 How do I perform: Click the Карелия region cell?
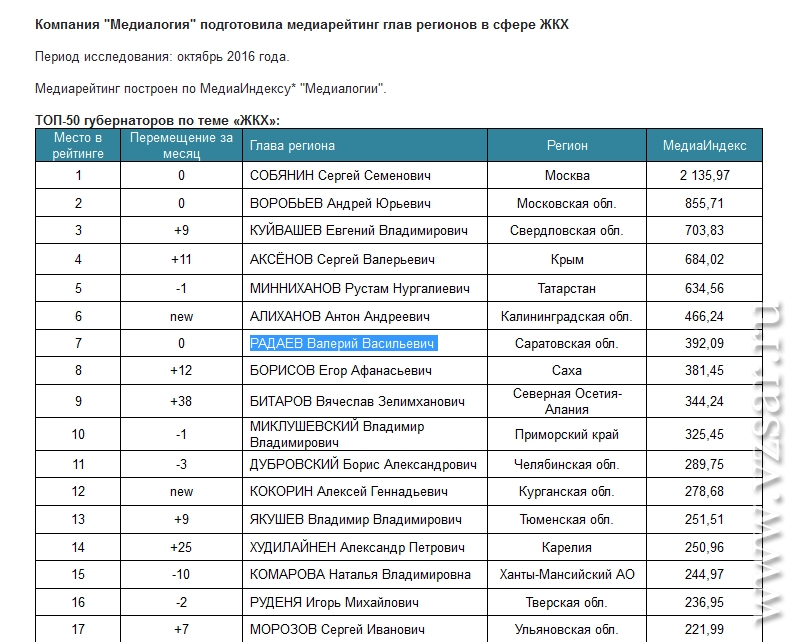567,547
